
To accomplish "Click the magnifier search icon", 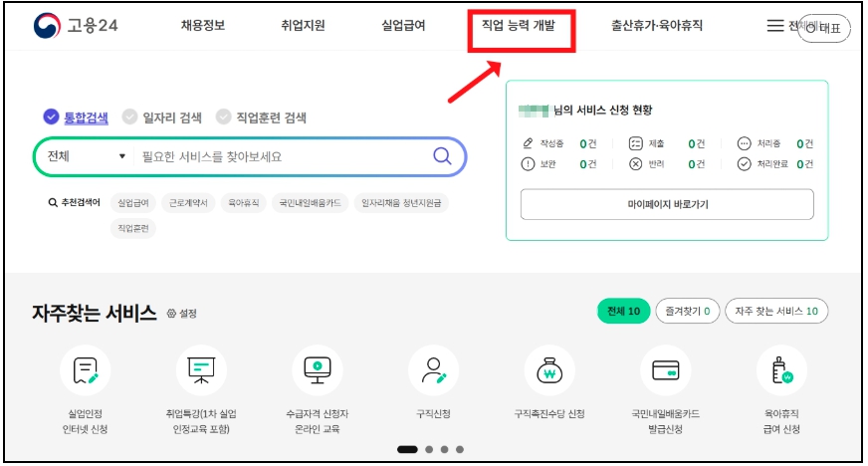I will [x=442, y=156].
